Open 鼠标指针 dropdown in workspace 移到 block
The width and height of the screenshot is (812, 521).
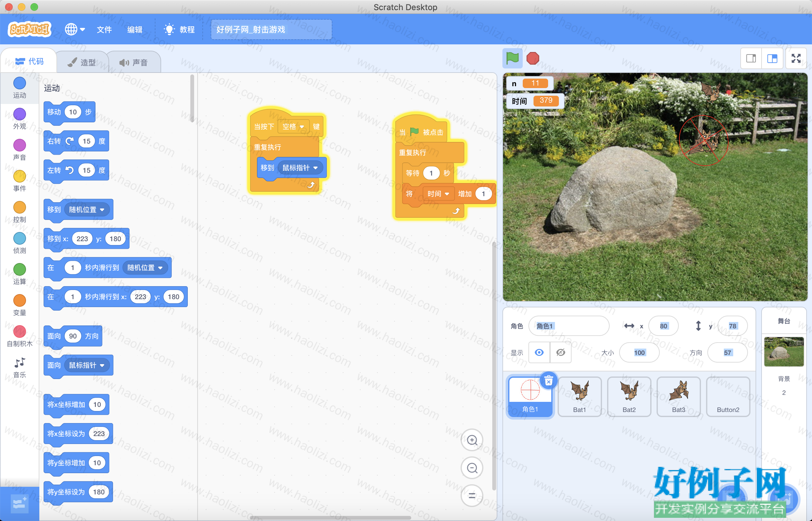click(300, 168)
